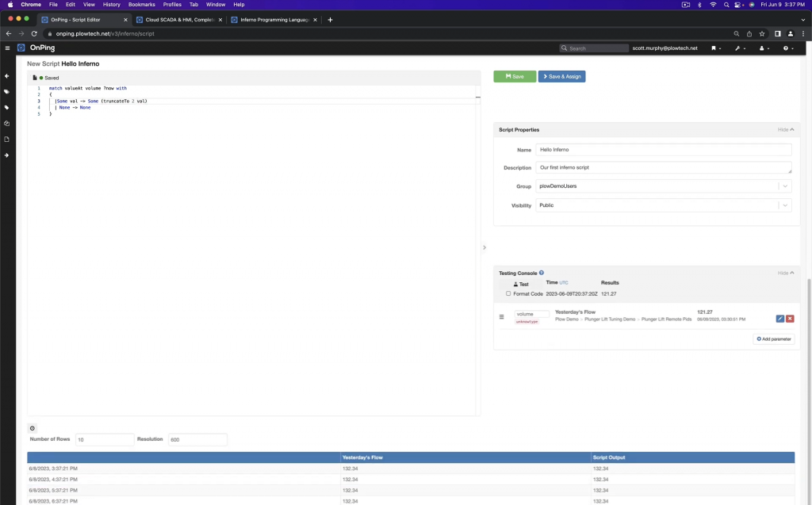
Task: Bookmark this page with the star icon
Action: (x=762, y=33)
